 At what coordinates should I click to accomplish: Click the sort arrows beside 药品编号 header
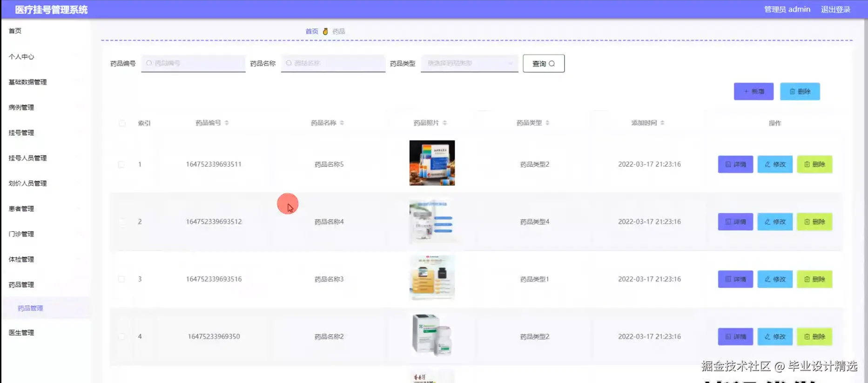pos(227,123)
